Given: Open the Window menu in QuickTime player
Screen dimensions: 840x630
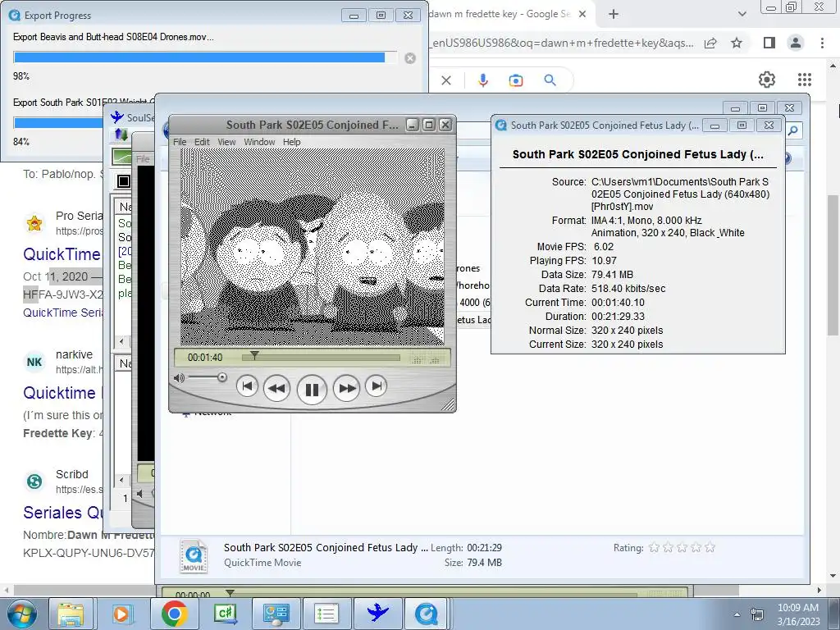Looking at the screenshot, I should coord(259,142).
